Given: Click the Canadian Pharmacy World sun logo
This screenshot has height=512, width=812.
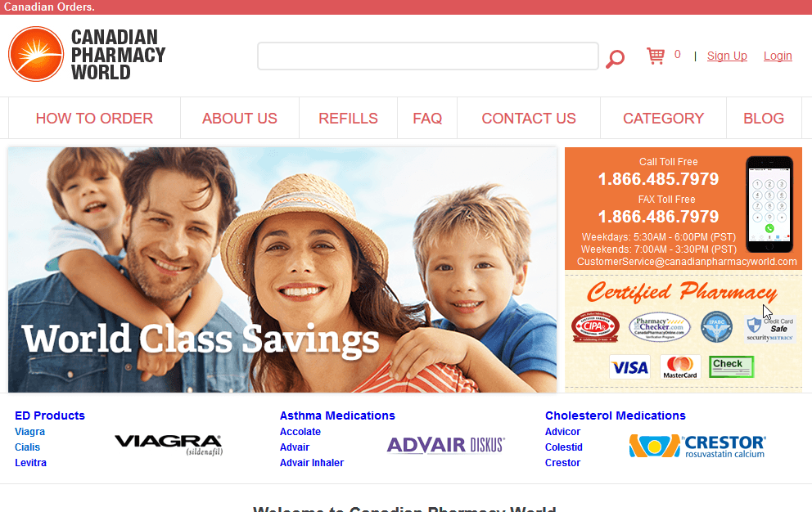Looking at the screenshot, I should coord(36,54).
